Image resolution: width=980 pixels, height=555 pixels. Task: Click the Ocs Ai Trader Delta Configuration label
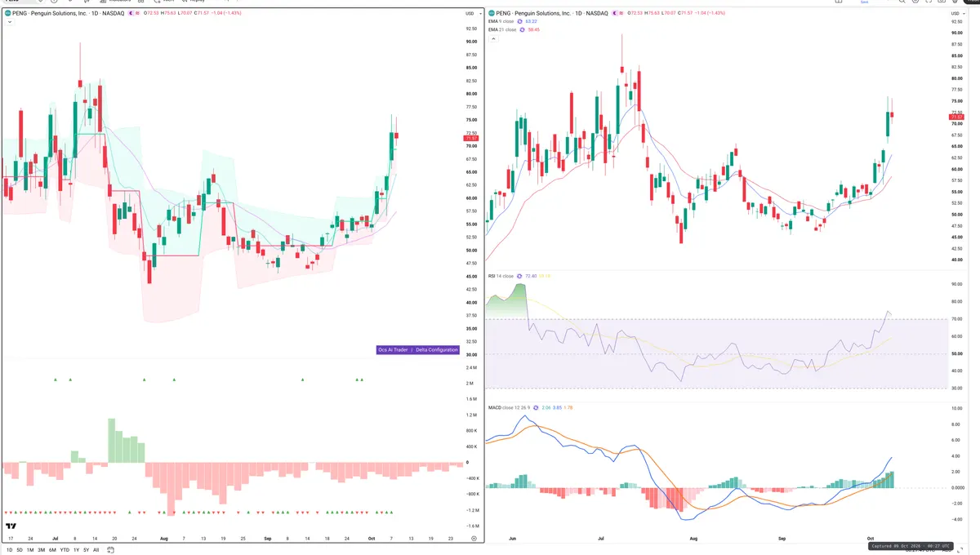pos(417,349)
